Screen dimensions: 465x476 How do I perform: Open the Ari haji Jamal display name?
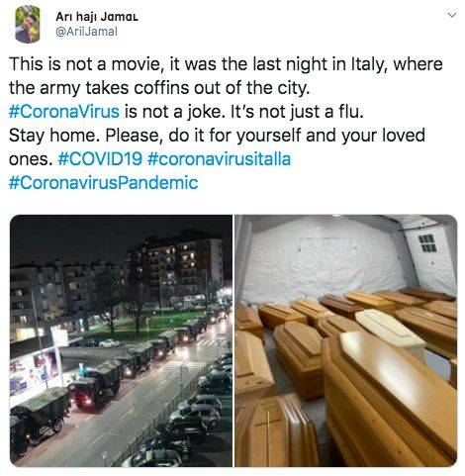coord(97,17)
